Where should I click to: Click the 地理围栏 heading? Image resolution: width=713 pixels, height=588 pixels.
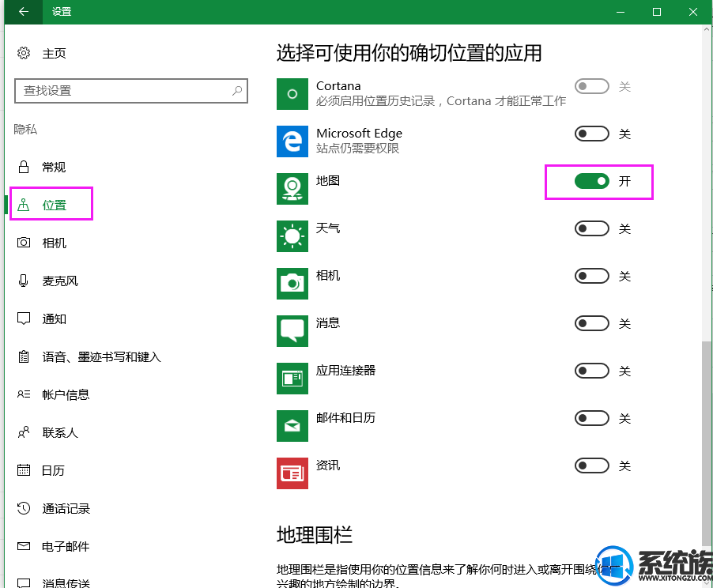[315, 535]
